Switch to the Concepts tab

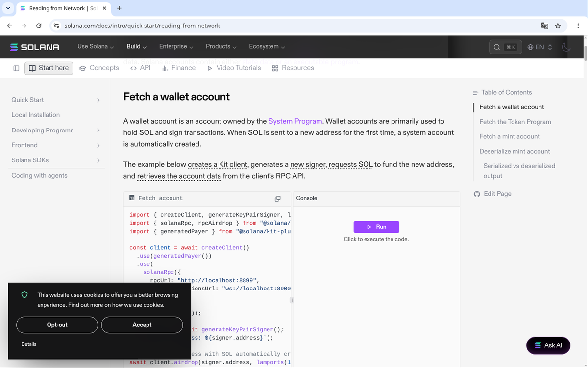[x=99, y=68]
